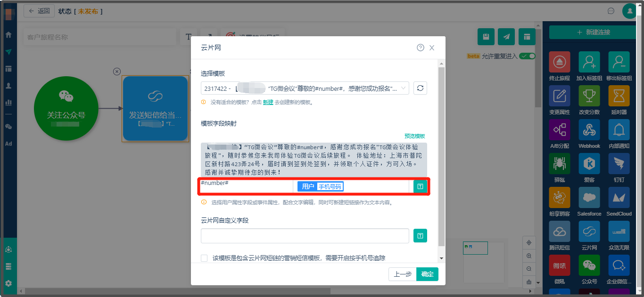Confirm the dialog with 确定
This screenshot has height=297, width=644.
427,274
